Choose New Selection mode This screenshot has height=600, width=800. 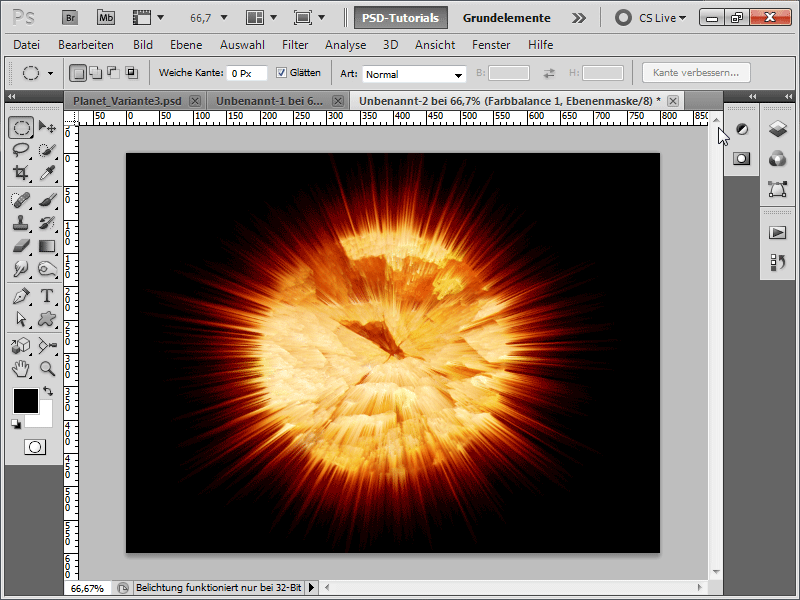(78, 73)
